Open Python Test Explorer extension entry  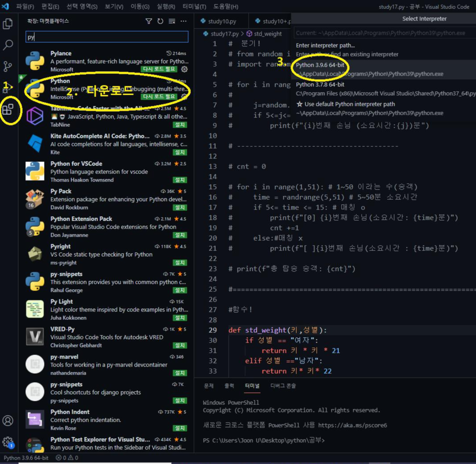(x=106, y=444)
